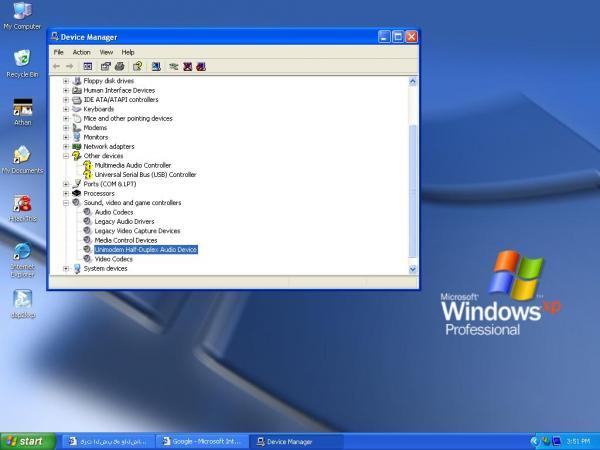
Task: Click the Recycle Bin desktop icon
Action: pos(22,64)
